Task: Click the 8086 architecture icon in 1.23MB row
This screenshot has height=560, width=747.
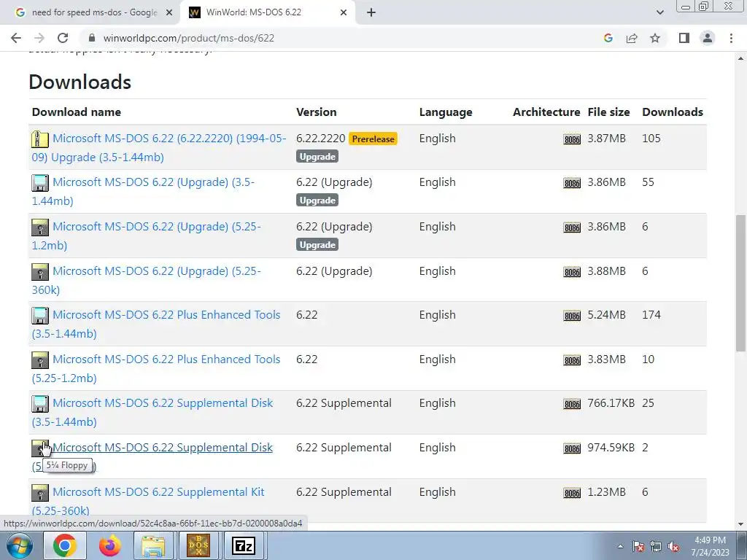Action: coord(572,494)
